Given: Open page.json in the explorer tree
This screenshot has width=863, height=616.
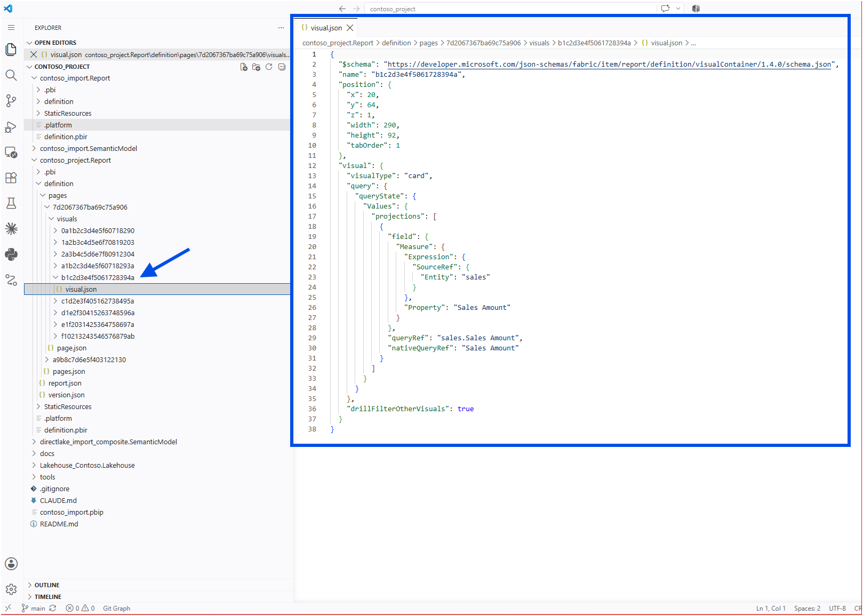Looking at the screenshot, I should [x=71, y=348].
